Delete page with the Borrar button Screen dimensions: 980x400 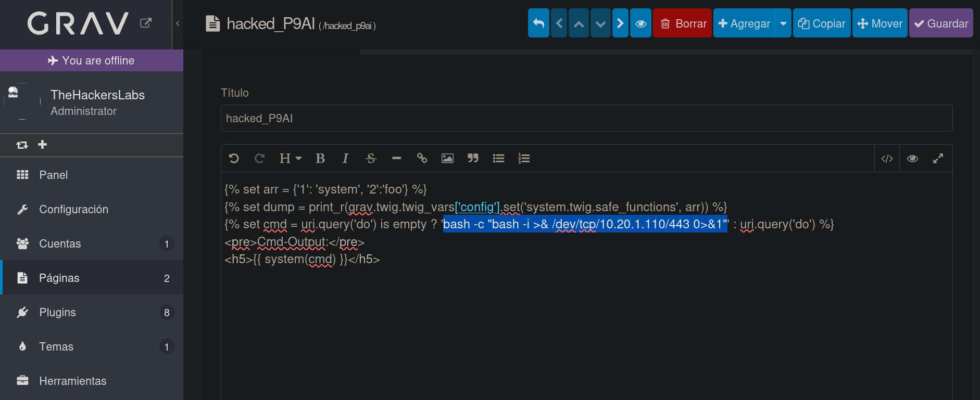coord(682,23)
